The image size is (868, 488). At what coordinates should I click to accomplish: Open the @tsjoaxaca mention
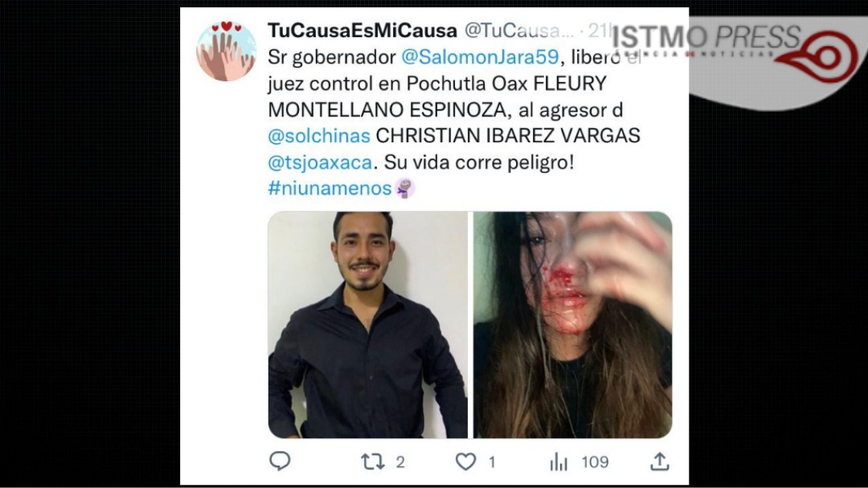(320, 162)
